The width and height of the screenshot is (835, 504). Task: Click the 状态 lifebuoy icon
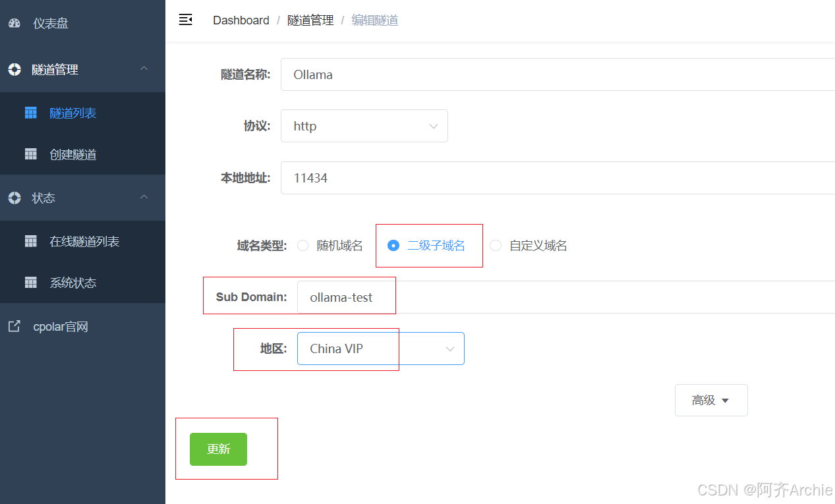click(x=14, y=198)
